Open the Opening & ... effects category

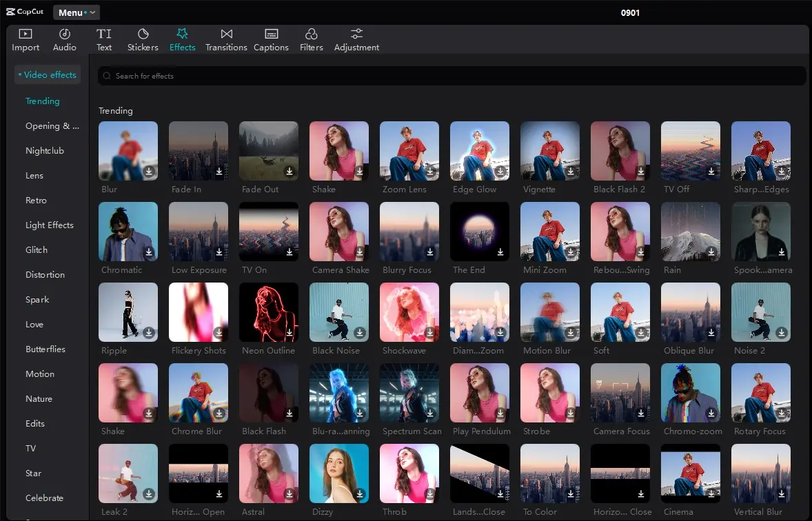pyautogui.click(x=52, y=126)
